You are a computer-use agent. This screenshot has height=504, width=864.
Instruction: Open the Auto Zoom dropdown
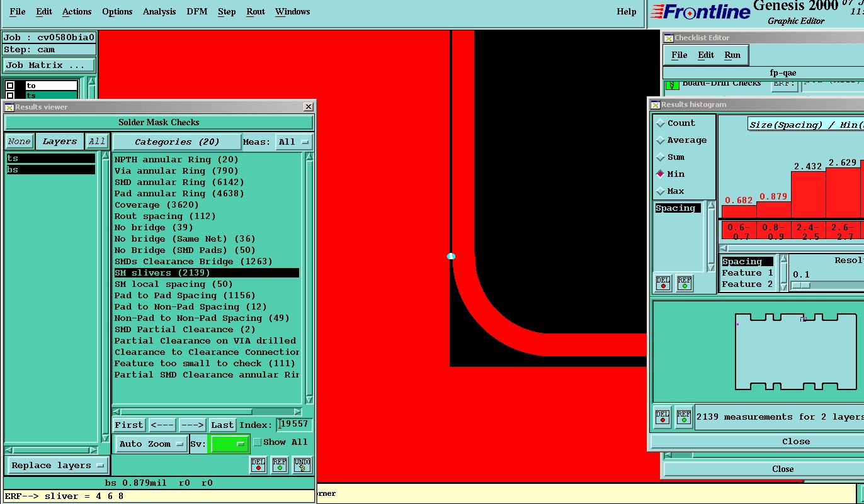click(151, 444)
